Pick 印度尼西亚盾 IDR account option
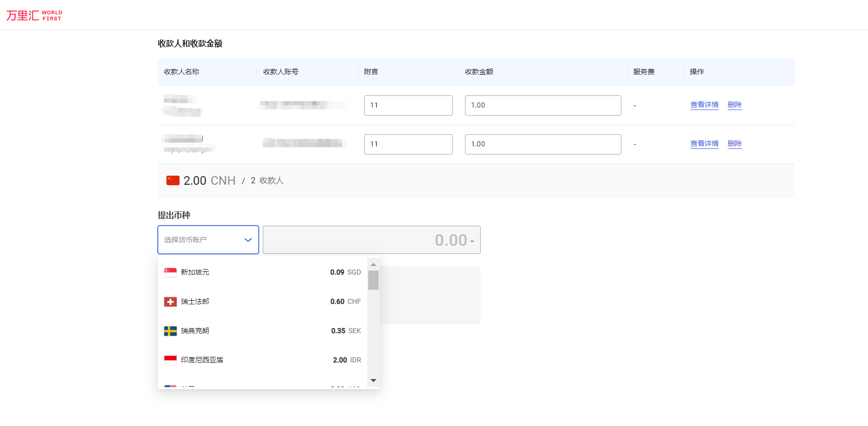This screenshot has height=426, width=868. 262,360
